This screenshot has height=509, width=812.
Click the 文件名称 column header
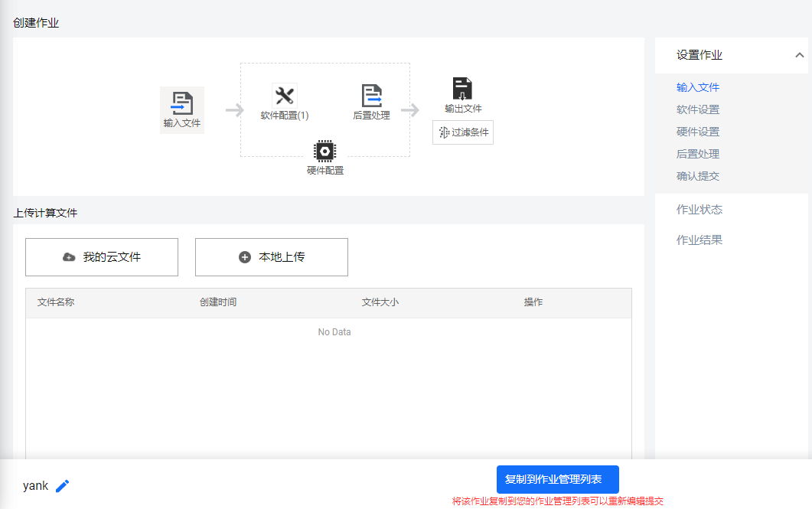56,302
